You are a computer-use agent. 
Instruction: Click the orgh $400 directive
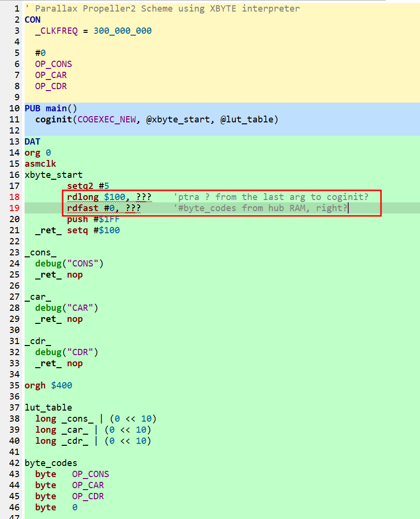48,386
